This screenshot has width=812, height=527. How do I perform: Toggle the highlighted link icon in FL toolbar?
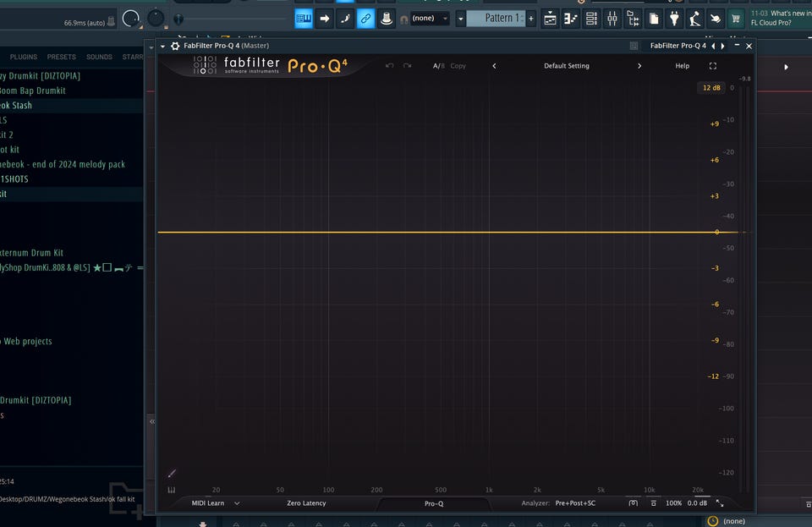point(365,19)
